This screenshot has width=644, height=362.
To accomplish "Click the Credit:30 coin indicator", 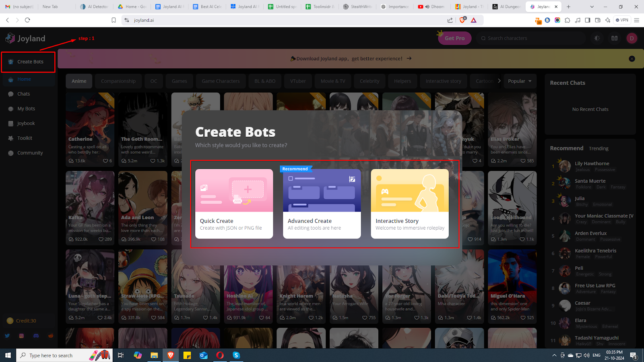I will point(22,321).
